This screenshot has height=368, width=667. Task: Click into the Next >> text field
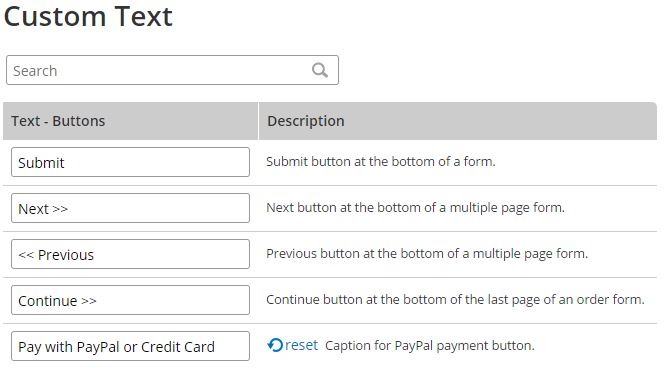point(130,208)
